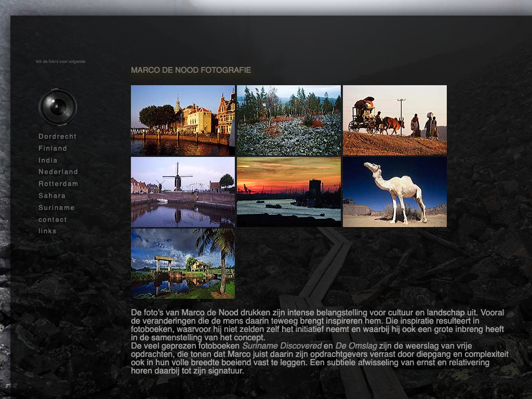Select Sahara in the sidebar menu
Screen dimensions: 532x399
click(x=52, y=196)
